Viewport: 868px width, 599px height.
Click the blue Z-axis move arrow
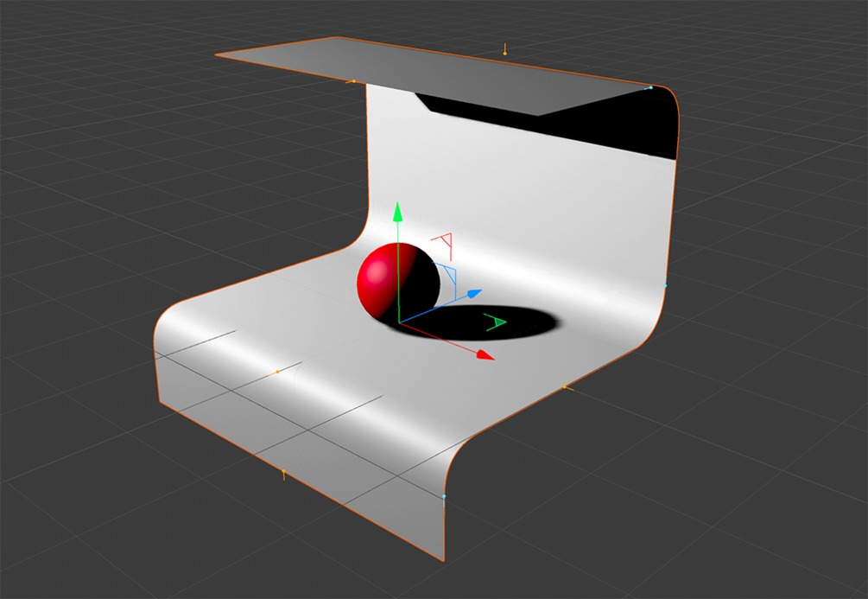click(x=474, y=293)
